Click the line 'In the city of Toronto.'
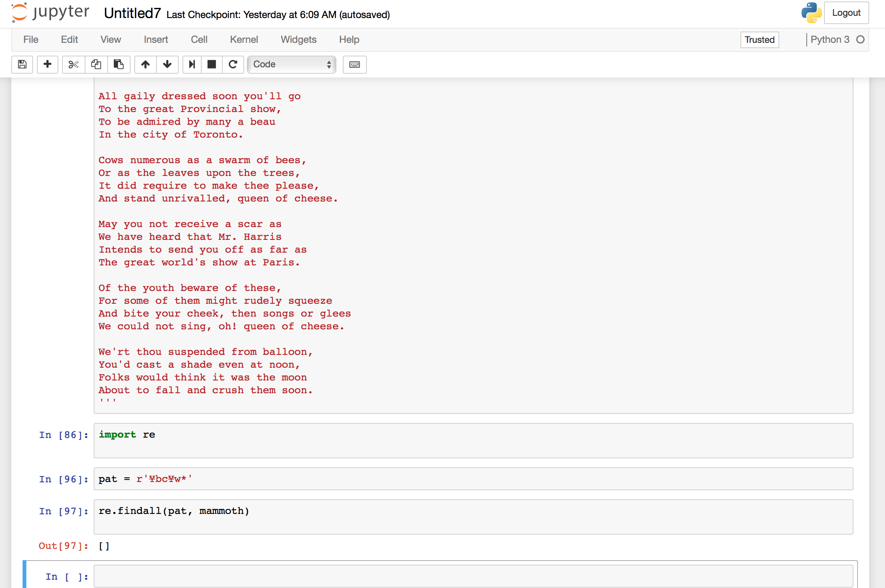 (x=171, y=135)
